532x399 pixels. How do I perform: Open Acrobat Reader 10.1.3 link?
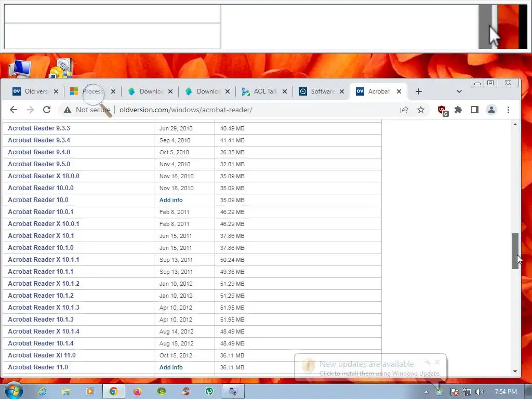point(41,320)
